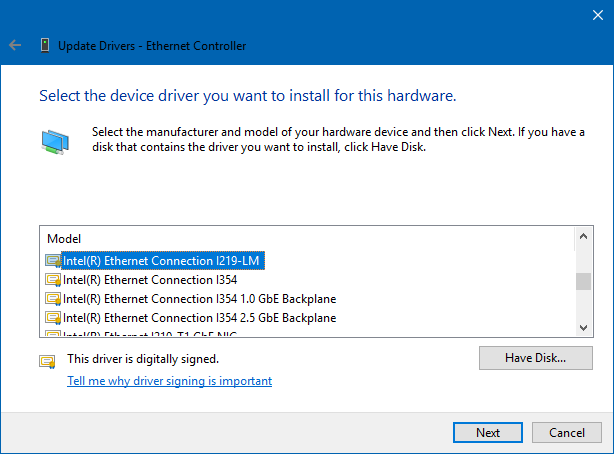Click the network computers icon beside the instructions
Image resolution: width=614 pixels, height=454 pixels.
56,140
